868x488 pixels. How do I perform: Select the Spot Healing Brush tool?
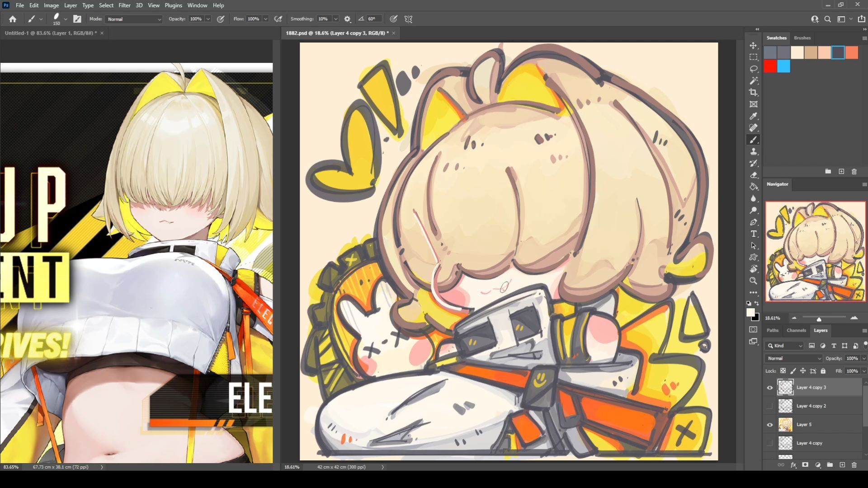[x=753, y=128]
